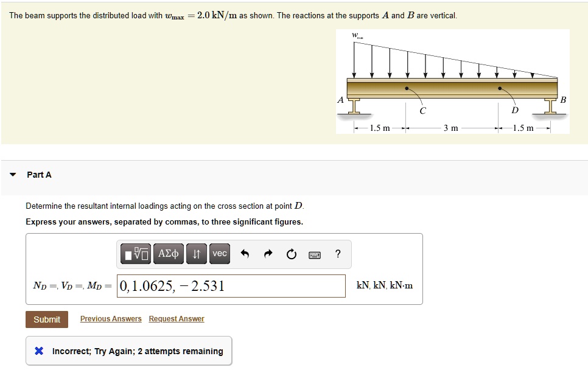
Task: Click the Request Answer link
Action: coord(176,318)
